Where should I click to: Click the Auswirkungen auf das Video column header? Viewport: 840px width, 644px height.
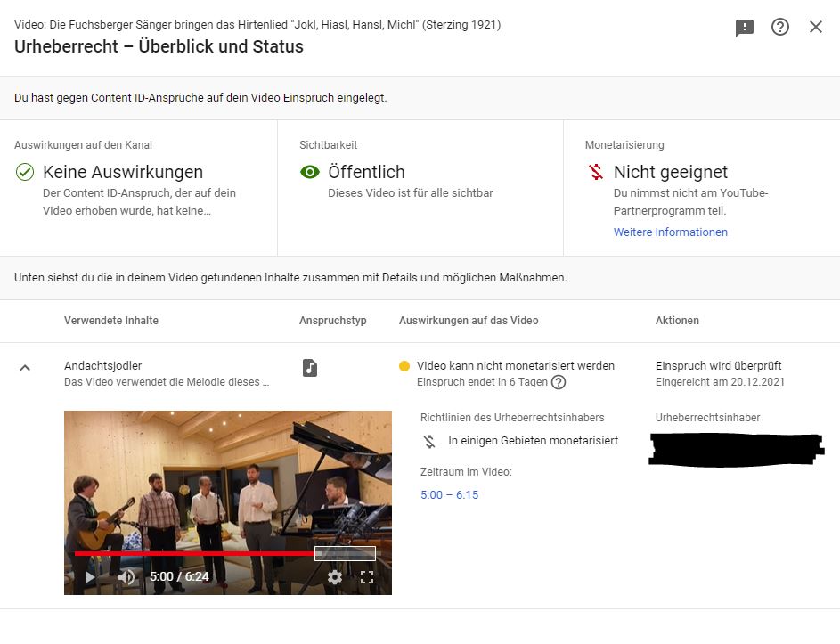[469, 321]
